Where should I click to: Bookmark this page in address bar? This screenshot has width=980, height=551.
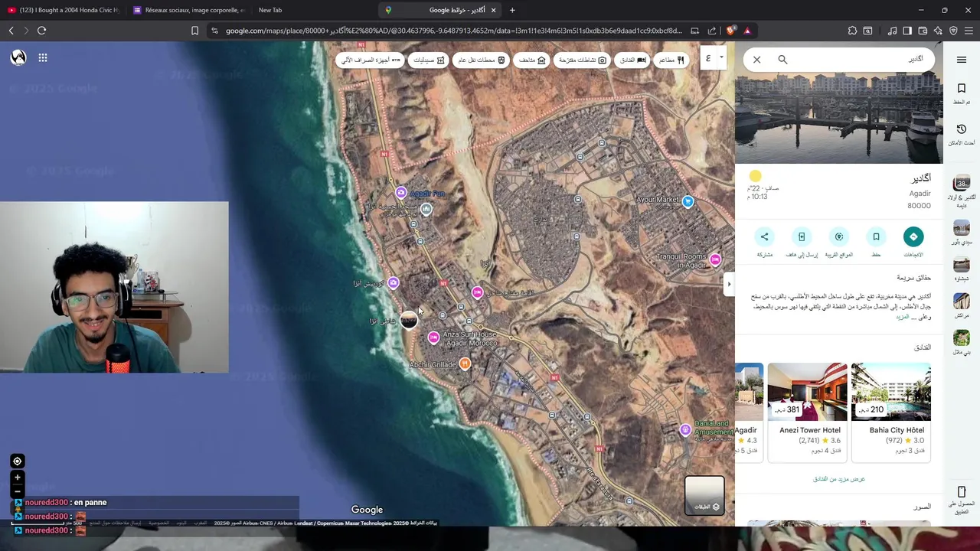194,31
